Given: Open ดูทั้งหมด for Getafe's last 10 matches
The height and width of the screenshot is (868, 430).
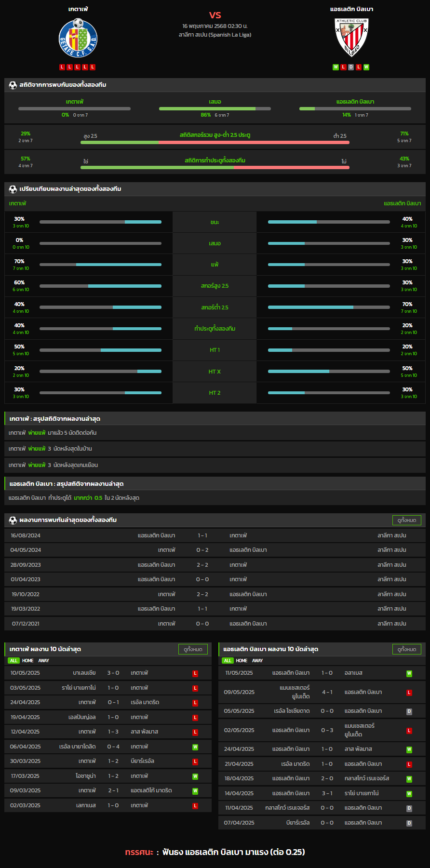Looking at the screenshot, I should (x=193, y=649).
